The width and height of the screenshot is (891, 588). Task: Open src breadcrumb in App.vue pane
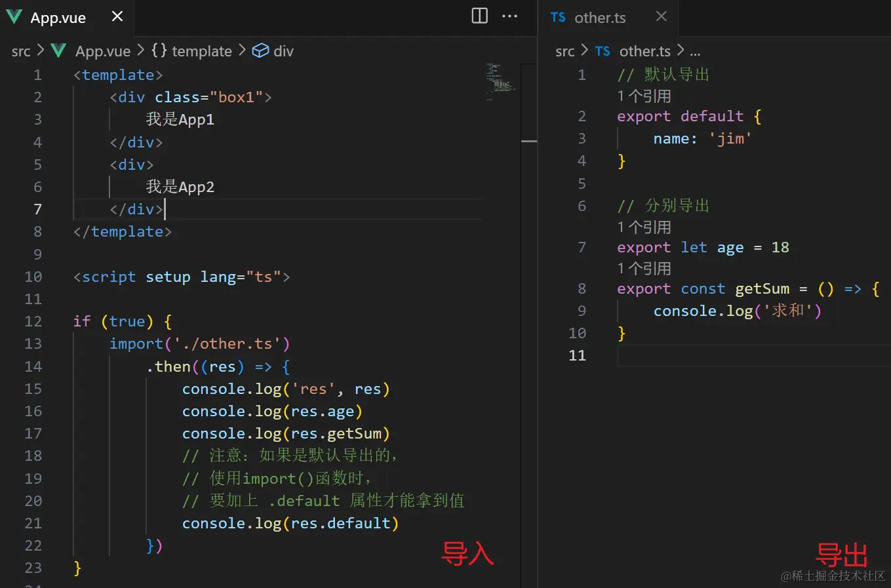[x=21, y=51]
